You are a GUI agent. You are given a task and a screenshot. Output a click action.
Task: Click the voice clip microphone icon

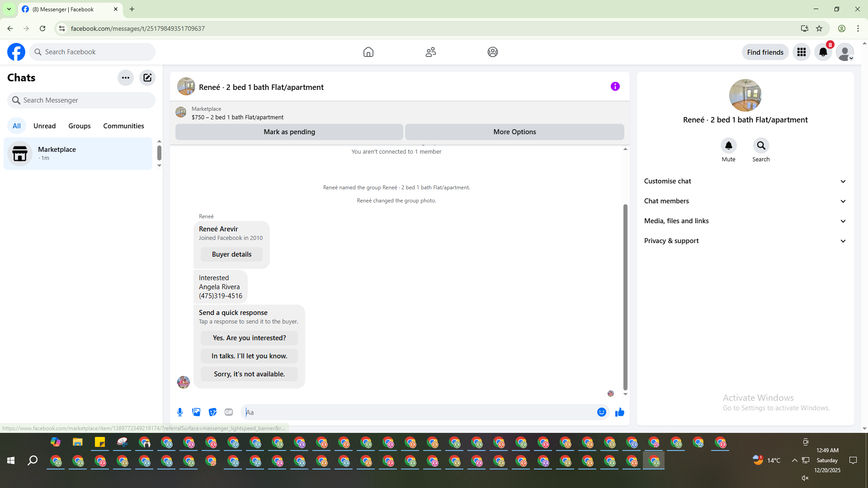click(180, 412)
